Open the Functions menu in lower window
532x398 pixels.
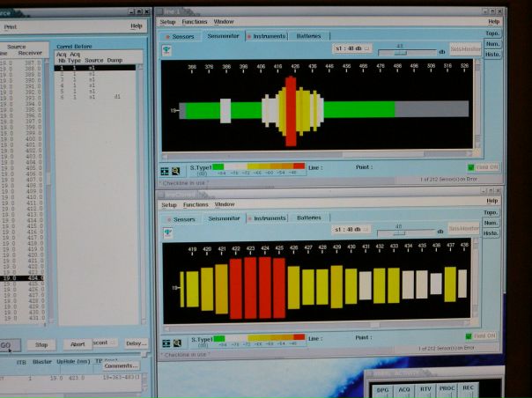tap(195, 204)
